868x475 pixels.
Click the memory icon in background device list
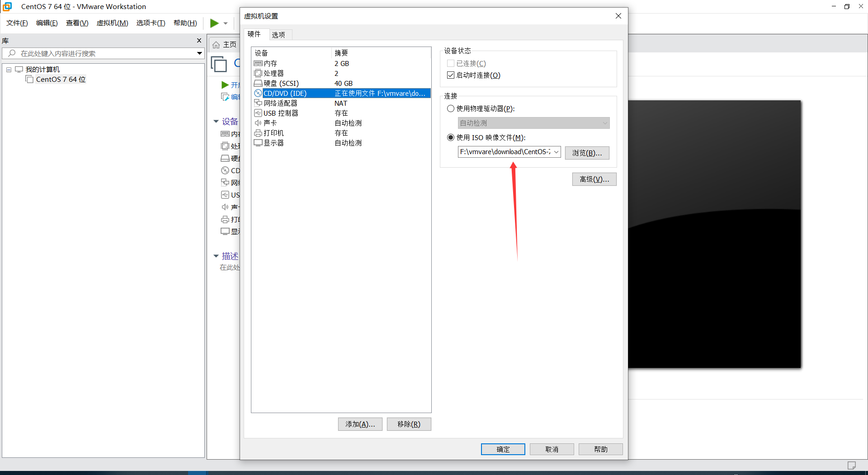click(x=225, y=134)
